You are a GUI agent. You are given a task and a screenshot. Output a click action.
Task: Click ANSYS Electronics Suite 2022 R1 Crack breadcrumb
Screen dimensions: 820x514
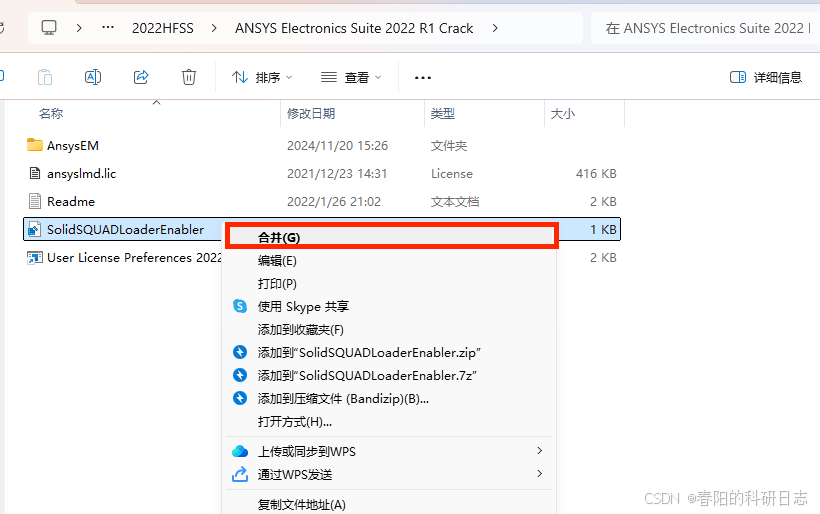pos(354,28)
